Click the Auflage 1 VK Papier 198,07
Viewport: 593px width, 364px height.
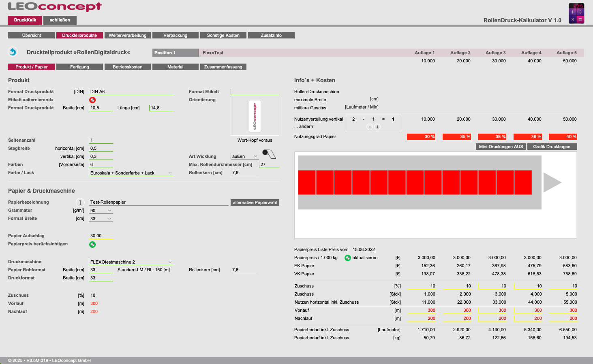(x=428, y=274)
